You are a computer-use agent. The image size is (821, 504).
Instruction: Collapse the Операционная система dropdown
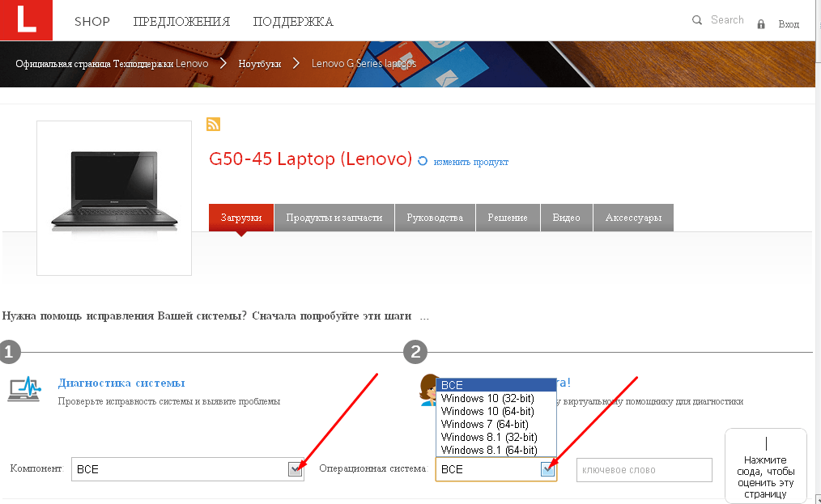pos(547,469)
